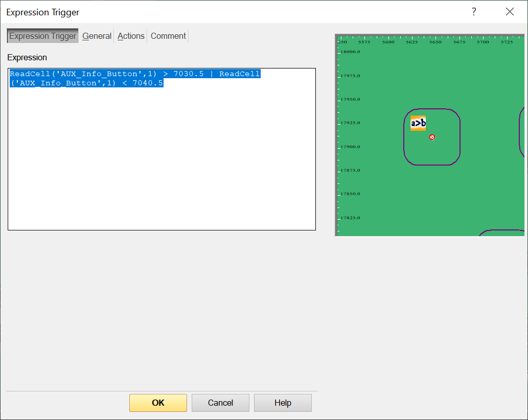Confirm with the OK button

(158, 403)
